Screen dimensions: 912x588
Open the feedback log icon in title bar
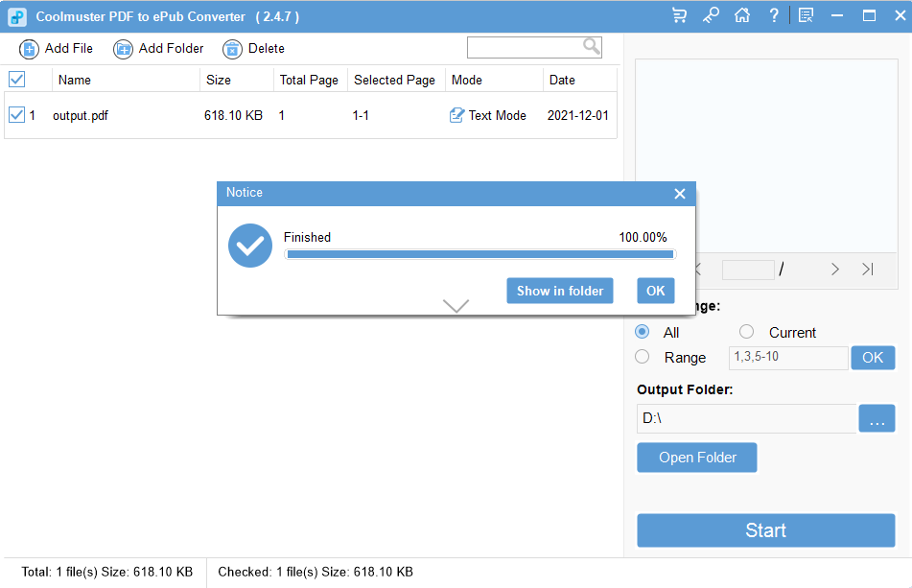pyautogui.click(x=807, y=15)
